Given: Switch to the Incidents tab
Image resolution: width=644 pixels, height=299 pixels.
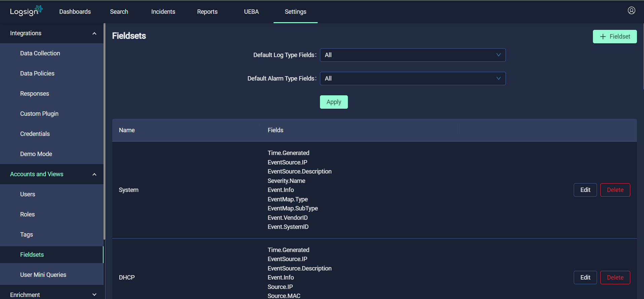Looking at the screenshot, I should click(x=163, y=12).
